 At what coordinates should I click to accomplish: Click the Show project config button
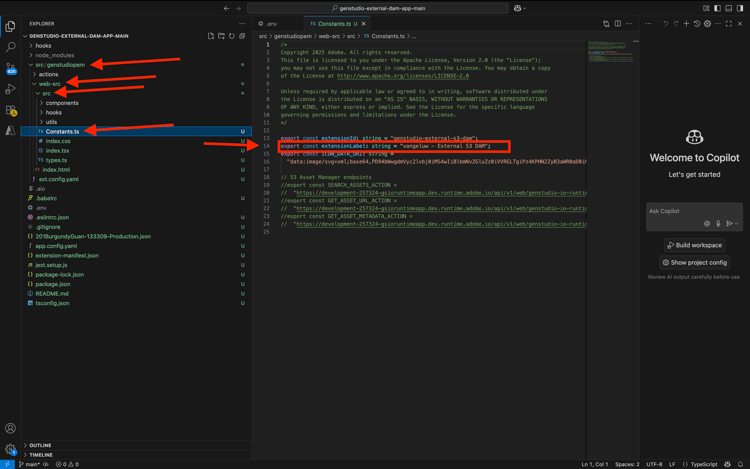694,262
